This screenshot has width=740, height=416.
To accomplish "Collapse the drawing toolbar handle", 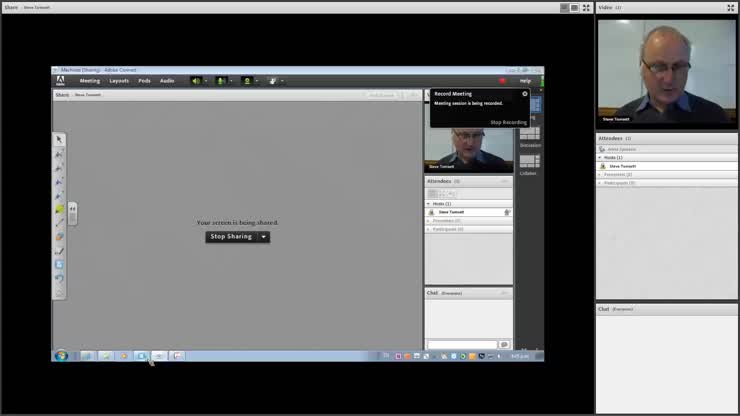I will (x=72, y=210).
